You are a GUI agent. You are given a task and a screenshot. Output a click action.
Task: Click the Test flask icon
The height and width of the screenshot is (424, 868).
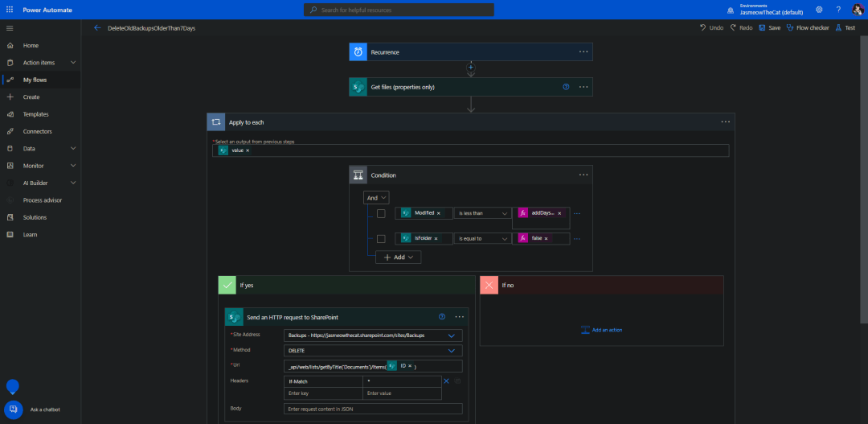[x=838, y=27]
